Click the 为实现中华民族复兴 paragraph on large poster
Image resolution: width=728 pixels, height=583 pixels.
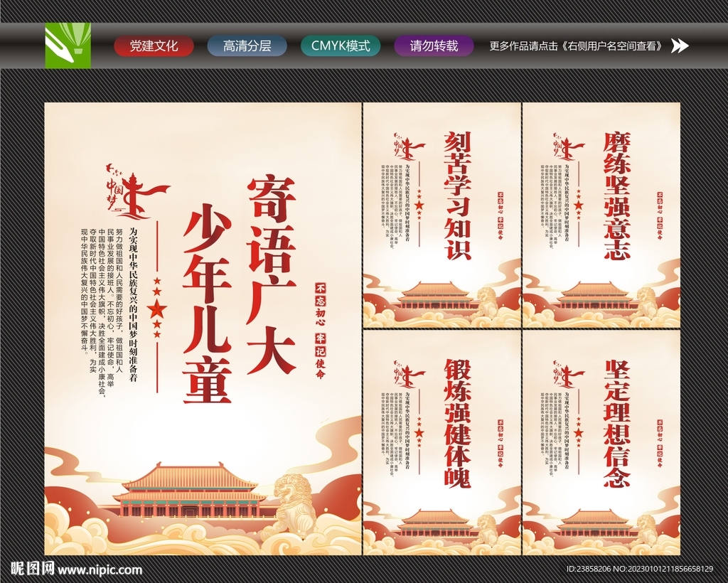(x=133, y=304)
